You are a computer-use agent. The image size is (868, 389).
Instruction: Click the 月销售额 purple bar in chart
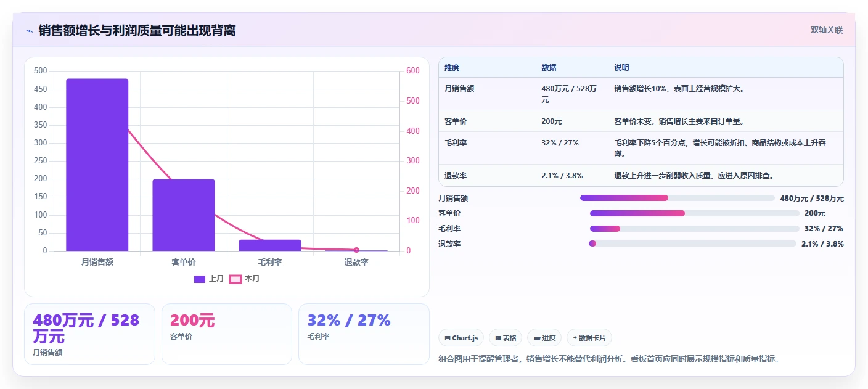97,165
